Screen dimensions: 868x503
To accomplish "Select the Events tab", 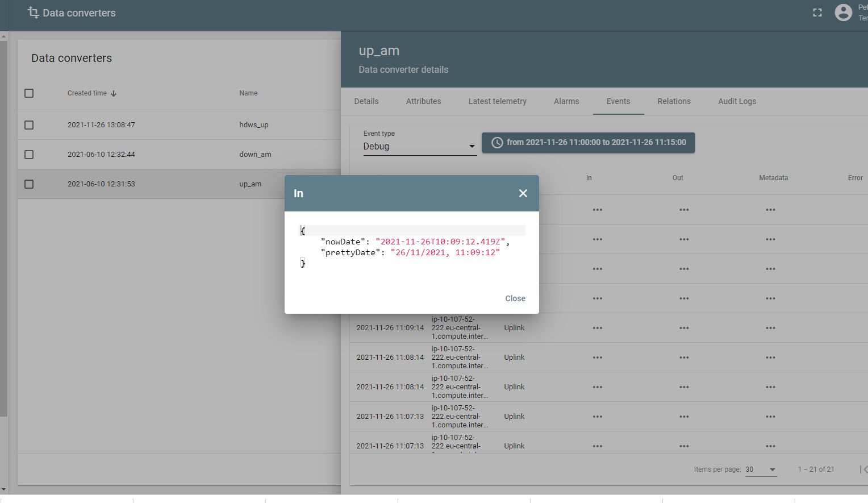I will coord(618,101).
